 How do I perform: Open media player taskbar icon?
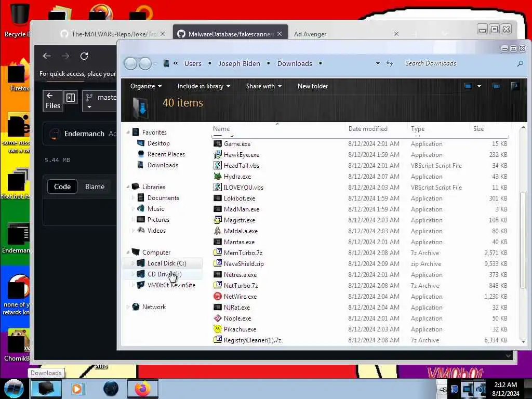pyautogui.click(x=77, y=389)
